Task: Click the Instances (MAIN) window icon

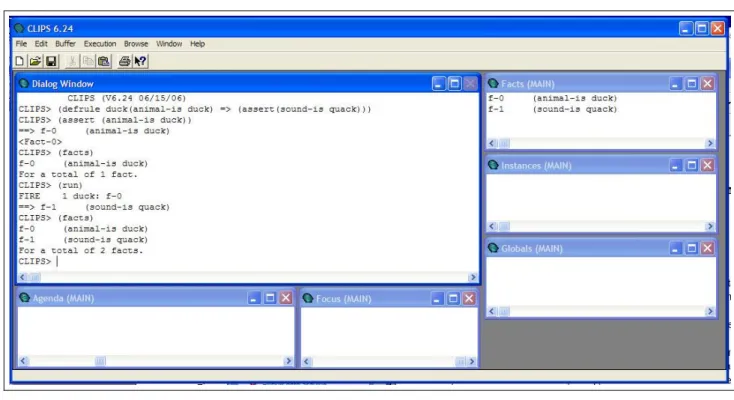Action: [493, 165]
